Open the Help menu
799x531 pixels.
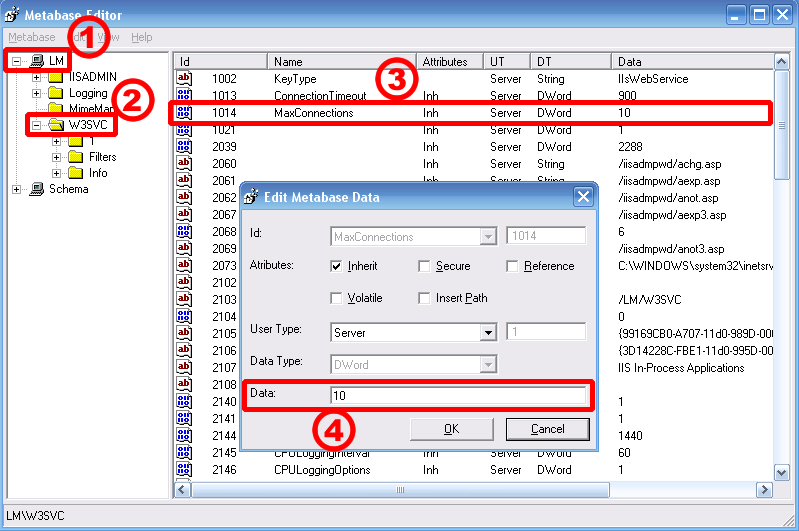click(142, 37)
